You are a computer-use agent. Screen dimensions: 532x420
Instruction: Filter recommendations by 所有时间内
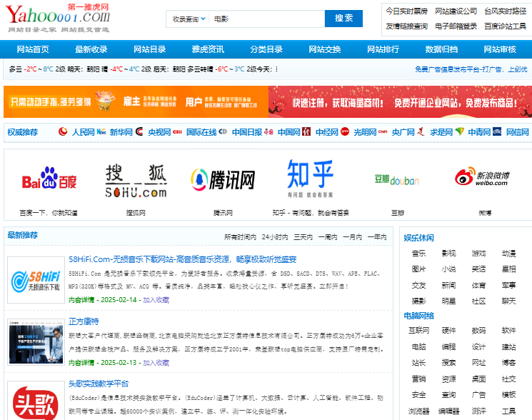click(x=240, y=237)
